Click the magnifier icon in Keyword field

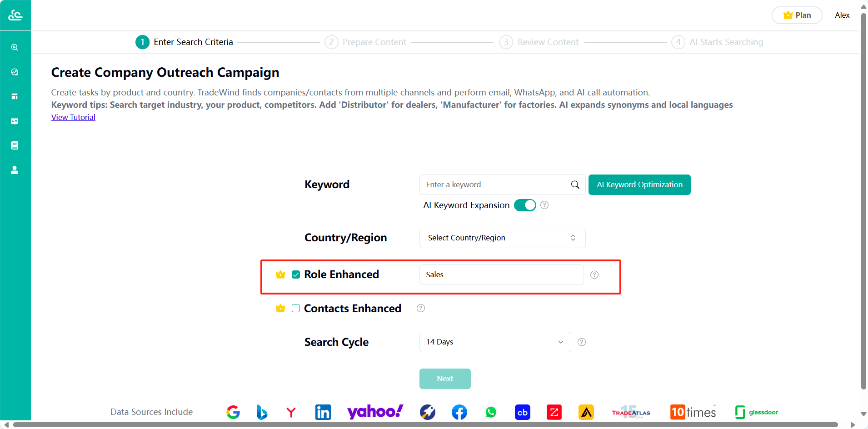pyautogui.click(x=575, y=185)
